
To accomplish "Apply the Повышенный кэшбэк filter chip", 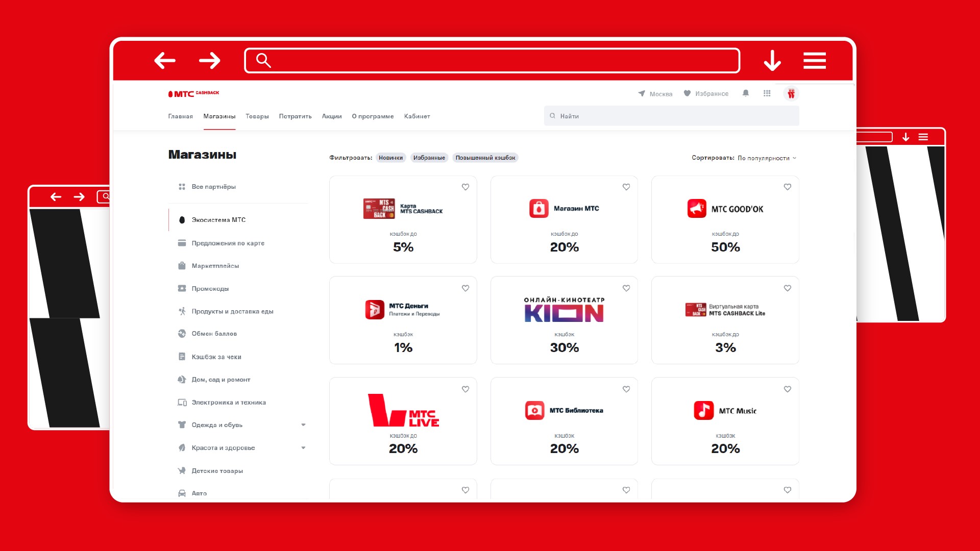I will pos(485,158).
